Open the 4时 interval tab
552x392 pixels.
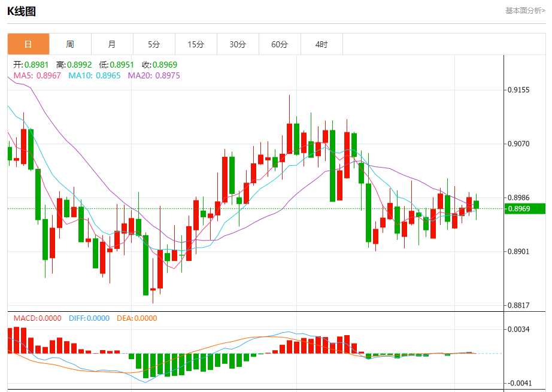tap(322, 44)
